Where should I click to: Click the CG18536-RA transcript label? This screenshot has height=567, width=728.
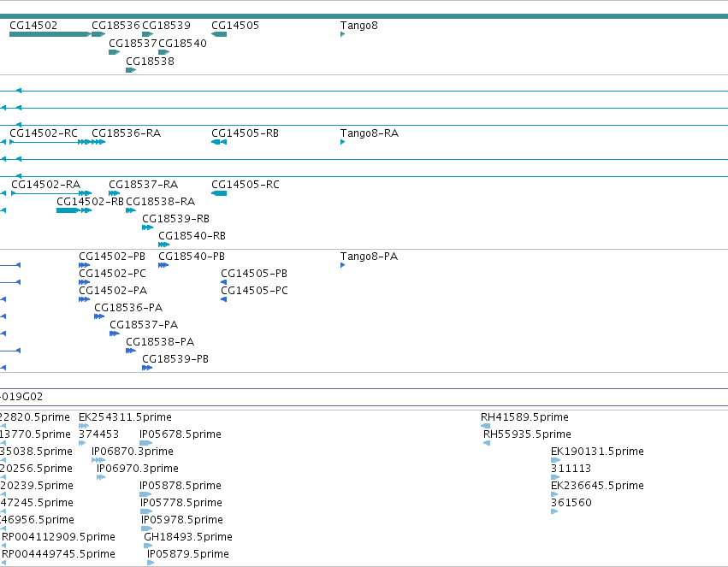[x=127, y=133]
